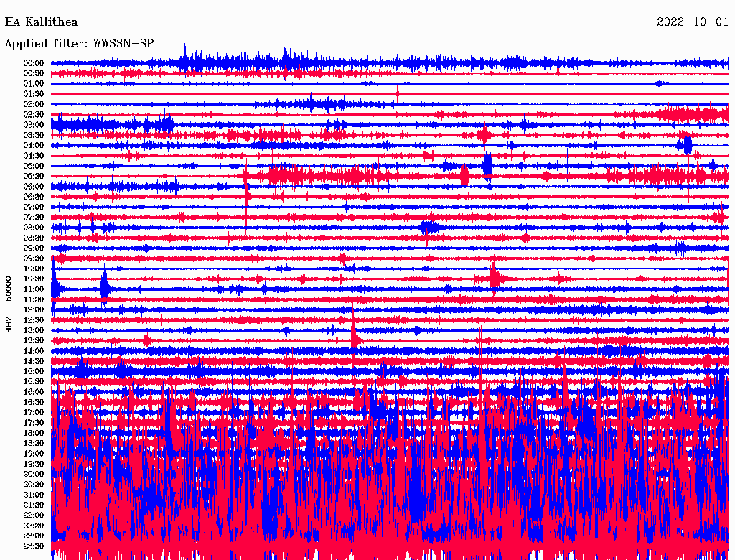Select the 22:00 time label
The width and height of the screenshot is (735, 560).
tap(34, 515)
